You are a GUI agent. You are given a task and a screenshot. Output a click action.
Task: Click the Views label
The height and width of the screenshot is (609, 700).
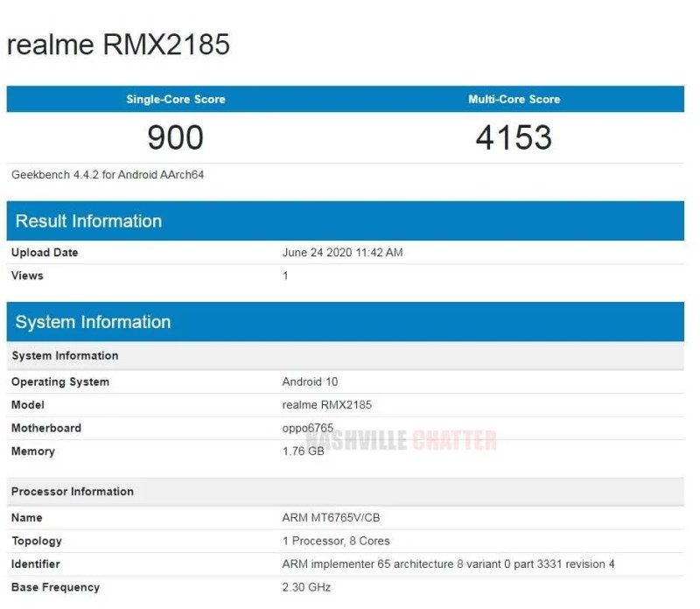pos(27,276)
